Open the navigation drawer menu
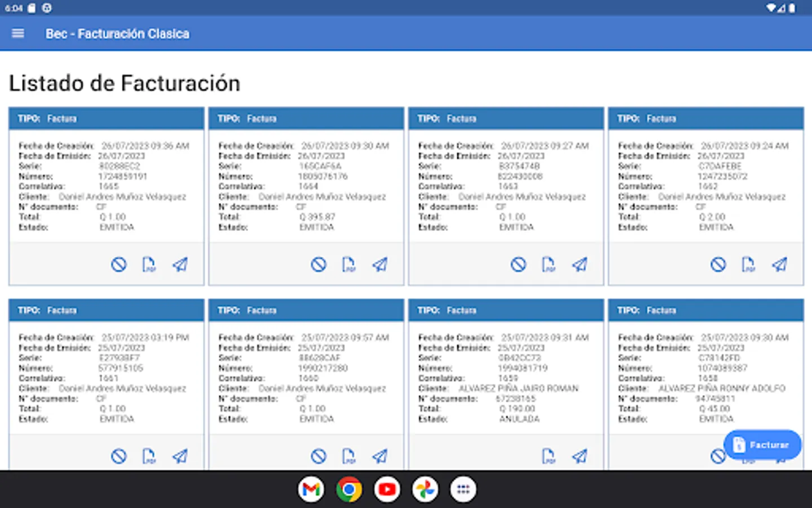The image size is (812, 508). (x=18, y=33)
